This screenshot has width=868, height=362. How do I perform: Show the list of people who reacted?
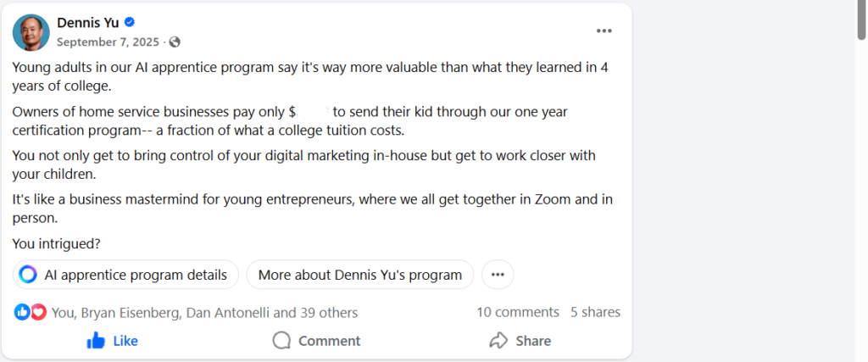pyautogui.click(x=204, y=312)
